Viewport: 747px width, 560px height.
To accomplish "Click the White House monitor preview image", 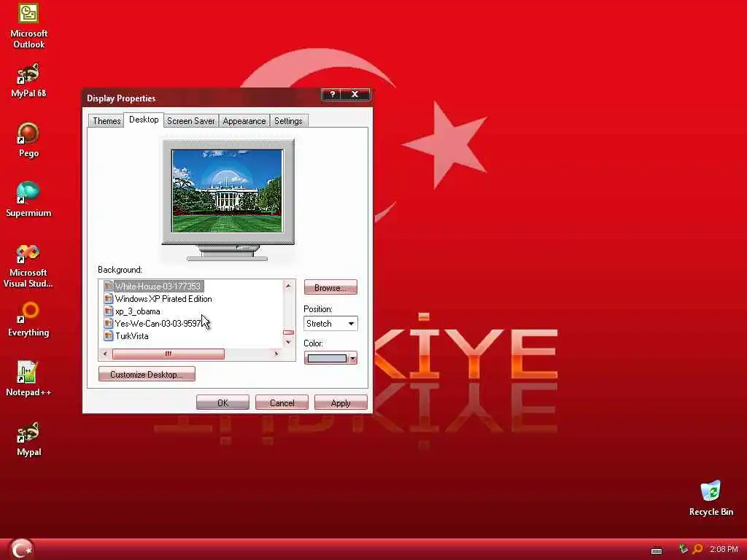I will 227,190.
